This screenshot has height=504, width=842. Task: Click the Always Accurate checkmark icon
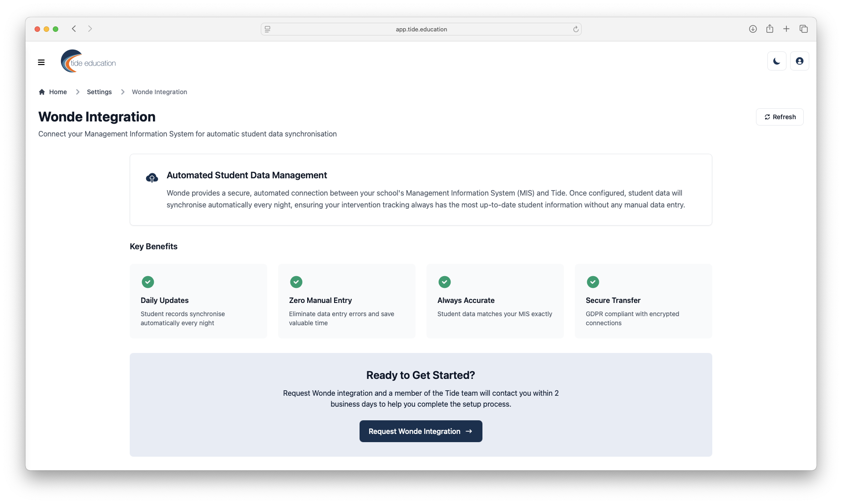coord(445,282)
